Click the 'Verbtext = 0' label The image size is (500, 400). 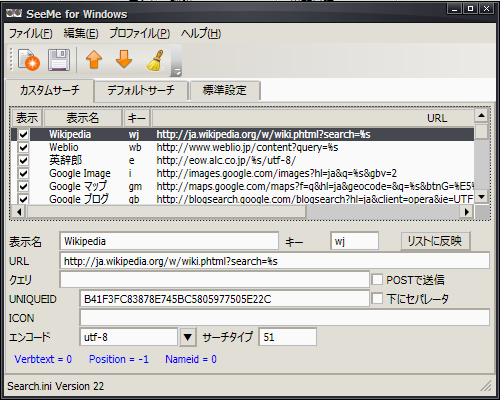[43, 359]
